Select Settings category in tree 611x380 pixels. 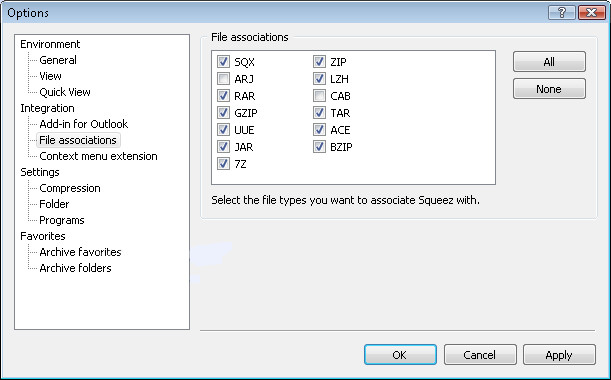pyautogui.click(x=40, y=172)
